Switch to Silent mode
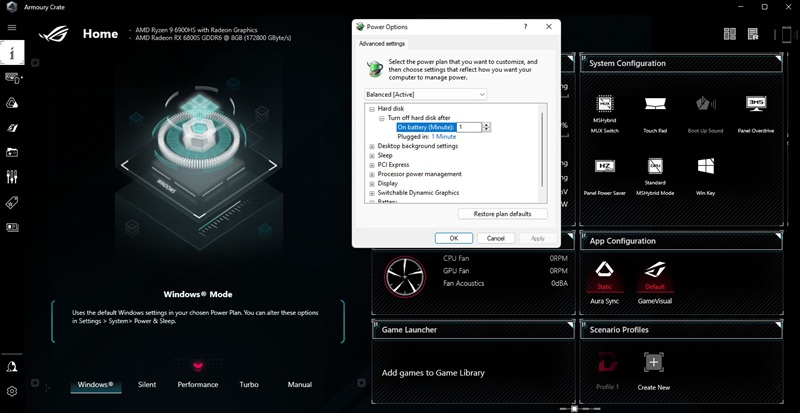Image resolution: width=800 pixels, height=413 pixels. point(147,384)
